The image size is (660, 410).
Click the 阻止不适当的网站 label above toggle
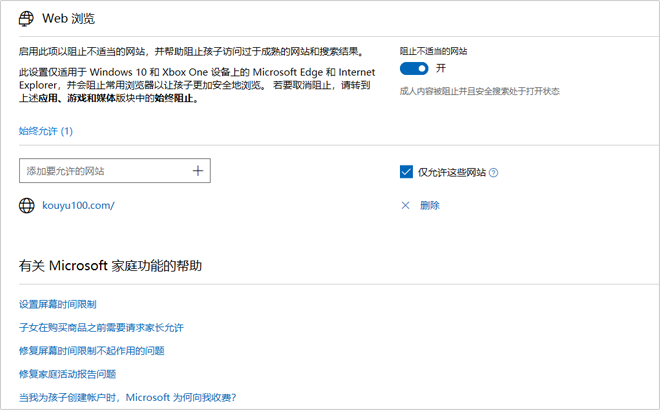coord(434,51)
